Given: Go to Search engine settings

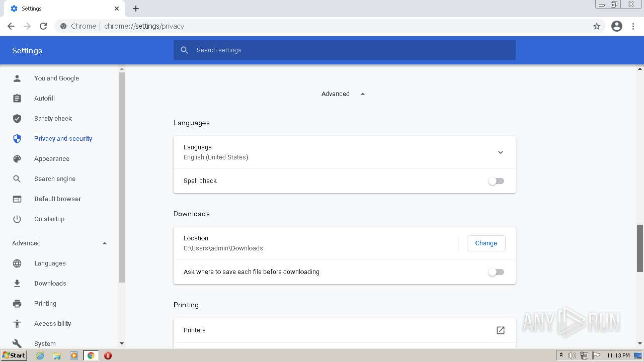Looking at the screenshot, I should click(x=55, y=178).
